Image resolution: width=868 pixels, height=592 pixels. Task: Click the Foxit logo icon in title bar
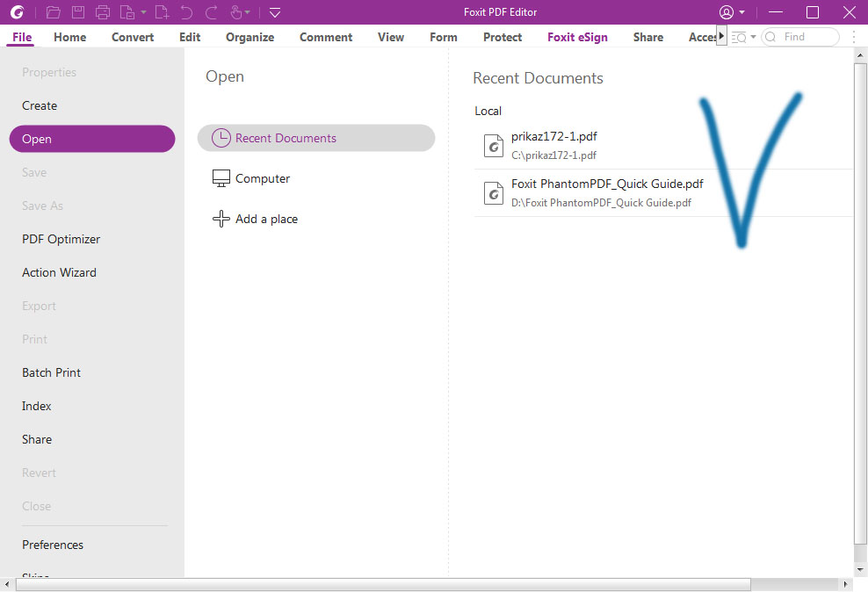click(18, 11)
